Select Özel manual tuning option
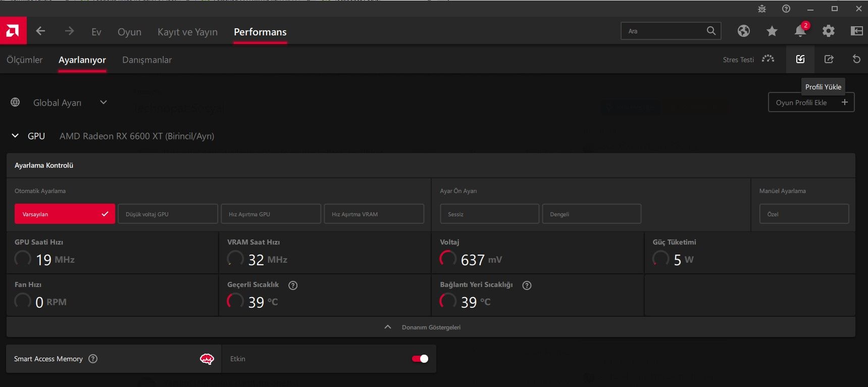Viewport: 868px width, 387px height. pyautogui.click(x=804, y=214)
